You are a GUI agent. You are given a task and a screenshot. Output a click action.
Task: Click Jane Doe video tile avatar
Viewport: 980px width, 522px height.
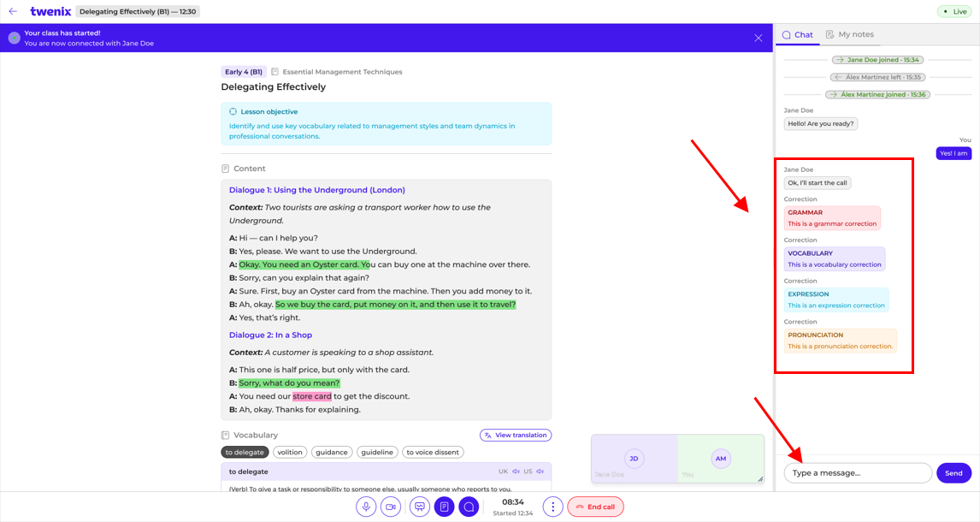(634, 458)
